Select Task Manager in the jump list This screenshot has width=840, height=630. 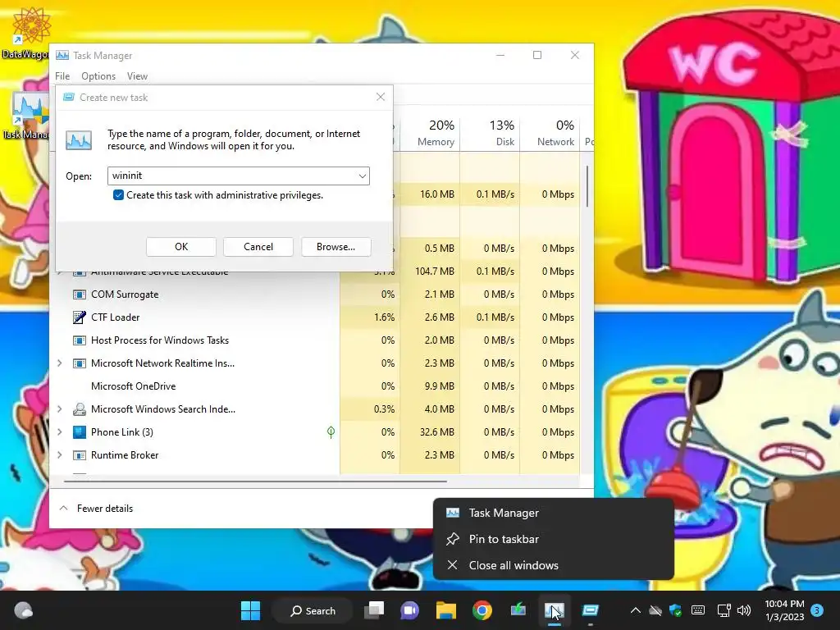pos(554,513)
